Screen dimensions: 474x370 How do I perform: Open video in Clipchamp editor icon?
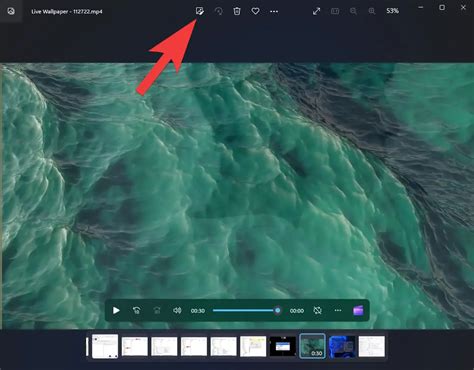pyautogui.click(x=358, y=311)
